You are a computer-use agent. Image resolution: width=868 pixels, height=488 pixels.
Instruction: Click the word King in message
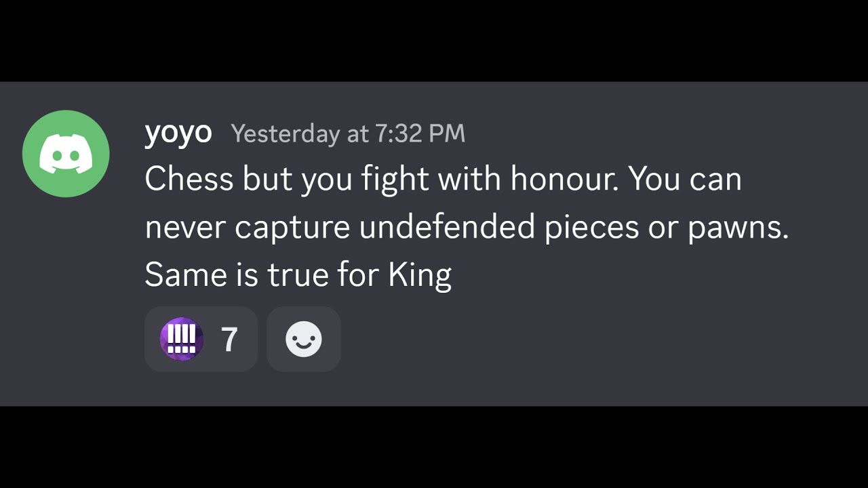(420, 276)
